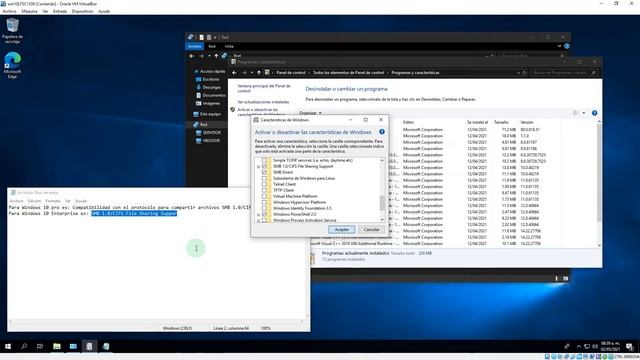Toggle SMB Direct checkbox
The height and width of the screenshot is (360, 640).
coord(264,172)
